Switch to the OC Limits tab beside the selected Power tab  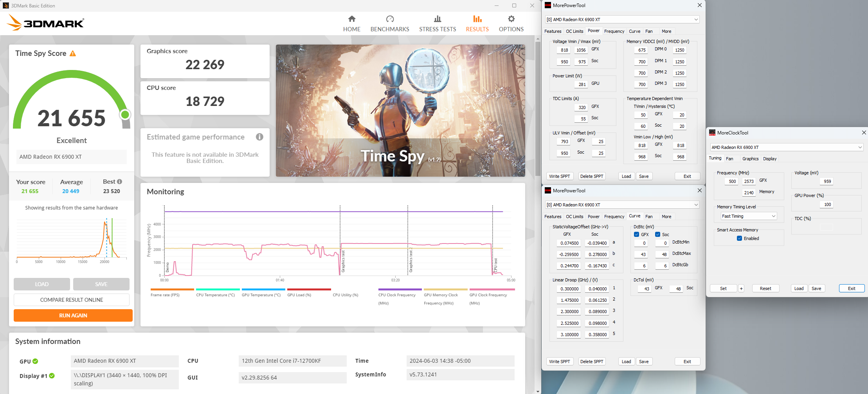(574, 31)
